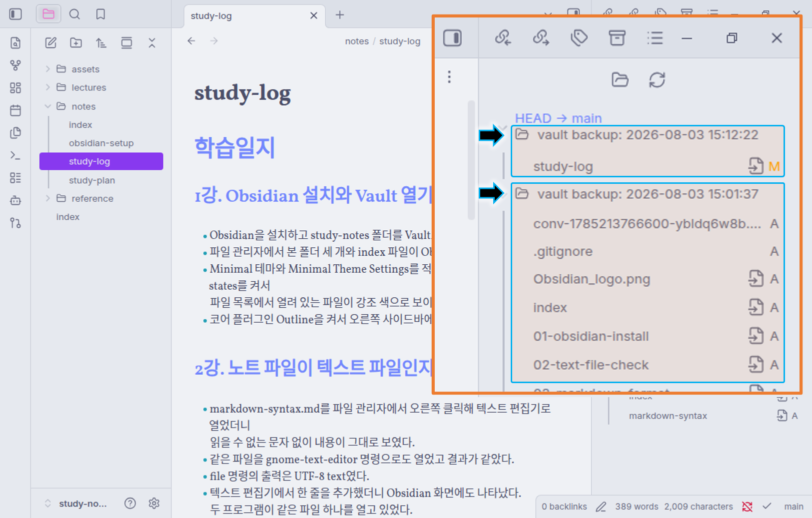Expand the reference folder

click(48, 198)
